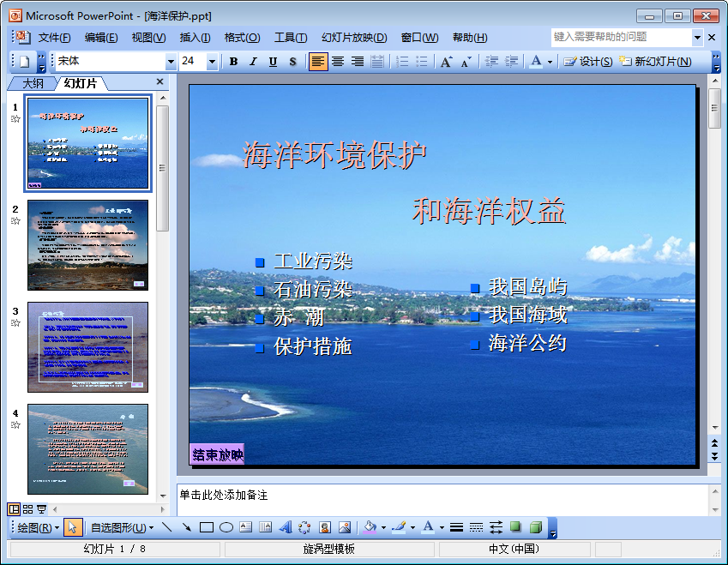
Task: Start slide show from current slide icon
Action: click(x=41, y=509)
